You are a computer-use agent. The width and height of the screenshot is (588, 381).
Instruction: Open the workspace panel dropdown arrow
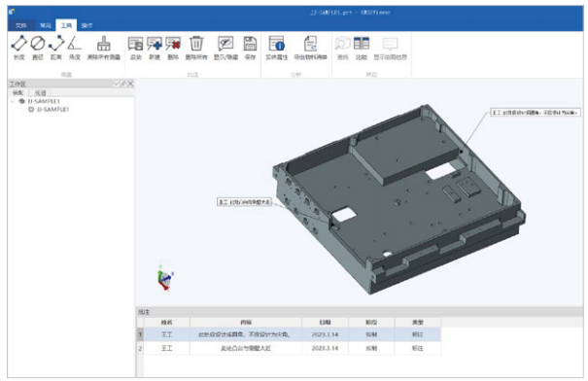117,84
